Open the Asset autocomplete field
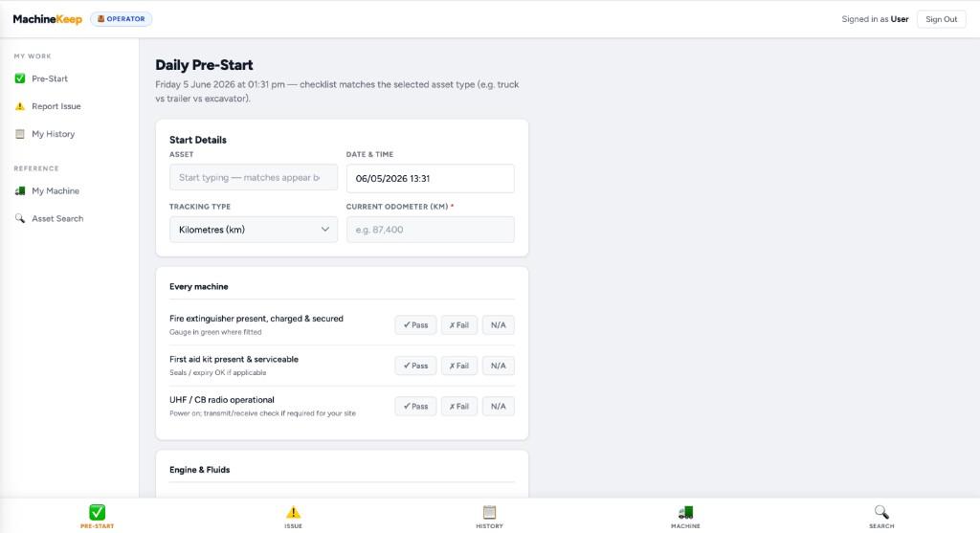Image resolution: width=980 pixels, height=533 pixels. pyautogui.click(x=253, y=177)
